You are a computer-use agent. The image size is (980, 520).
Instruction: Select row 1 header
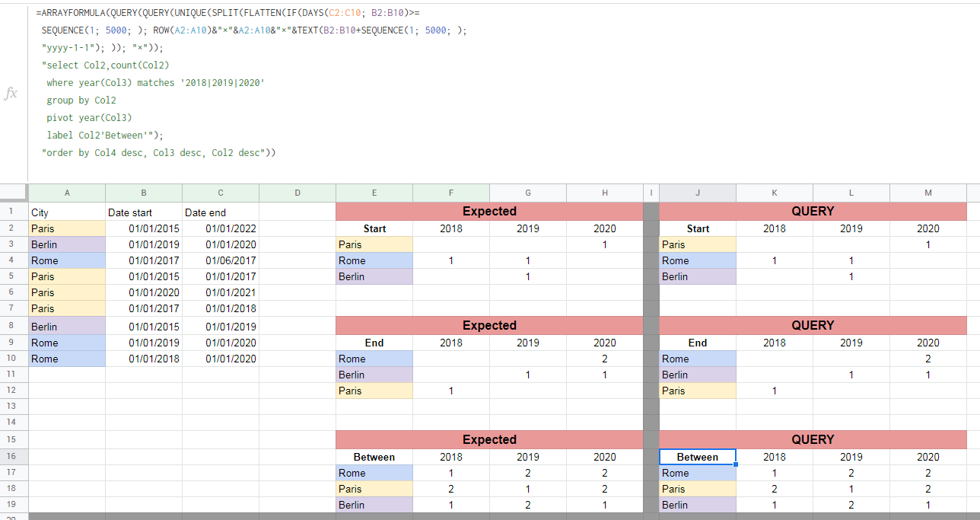coord(14,212)
